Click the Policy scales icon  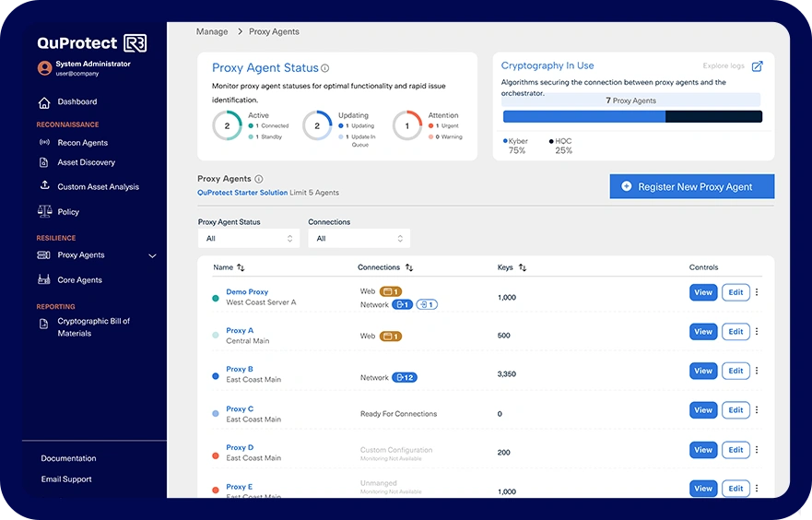click(44, 211)
